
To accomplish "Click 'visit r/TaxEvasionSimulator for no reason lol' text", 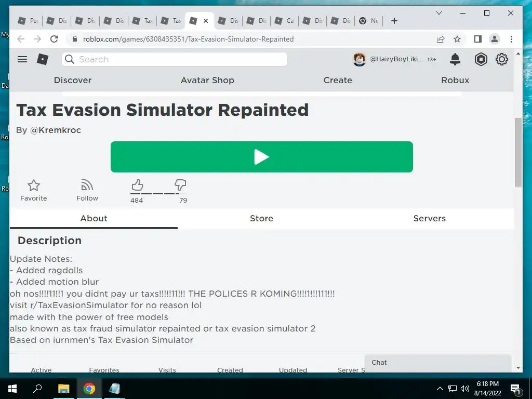I will 106,305.
